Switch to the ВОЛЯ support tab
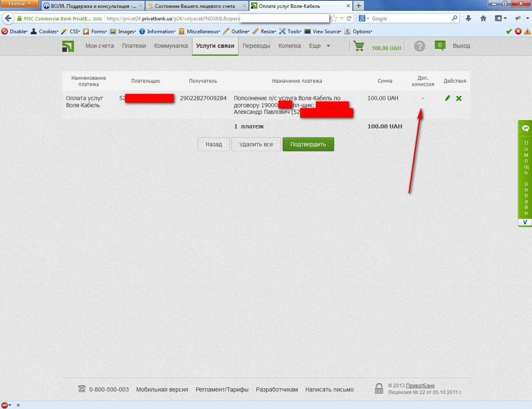This screenshot has height=409, width=532. tap(93, 6)
